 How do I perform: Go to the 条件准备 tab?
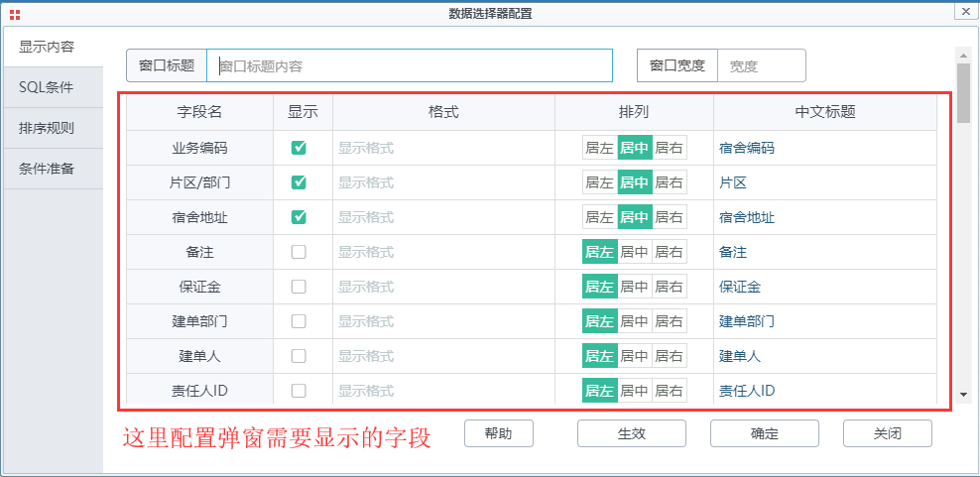click(47, 169)
